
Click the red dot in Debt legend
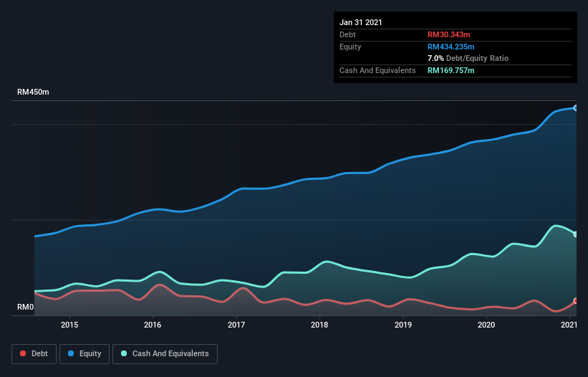click(24, 354)
